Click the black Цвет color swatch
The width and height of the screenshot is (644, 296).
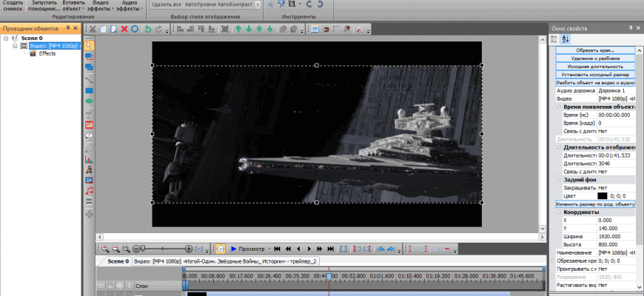click(x=602, y=196)
